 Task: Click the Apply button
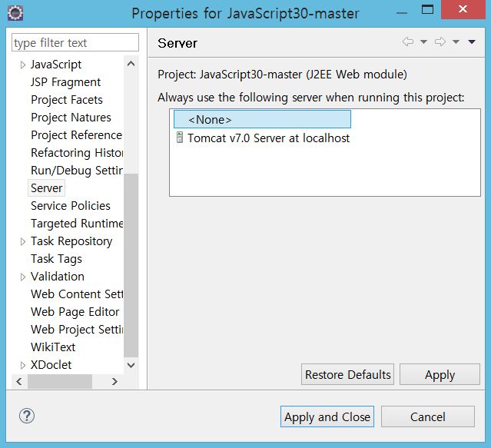click(440, 374)
